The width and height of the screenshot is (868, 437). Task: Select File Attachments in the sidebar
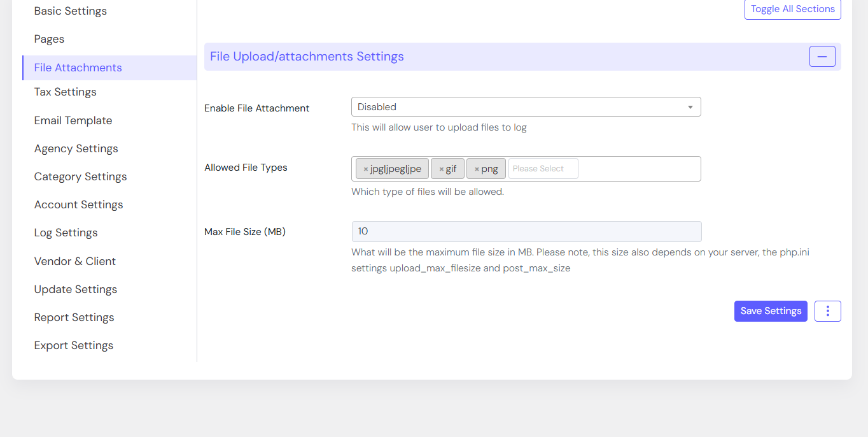coord(78,68)
